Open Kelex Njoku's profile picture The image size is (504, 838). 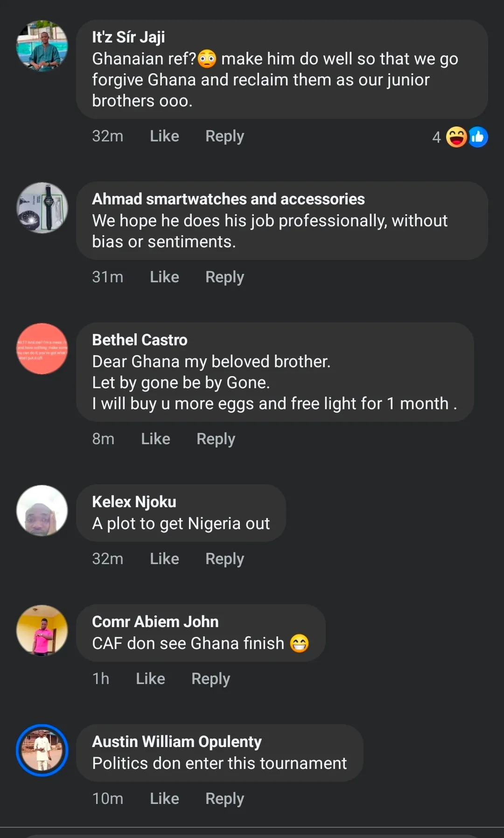(42, 510)
